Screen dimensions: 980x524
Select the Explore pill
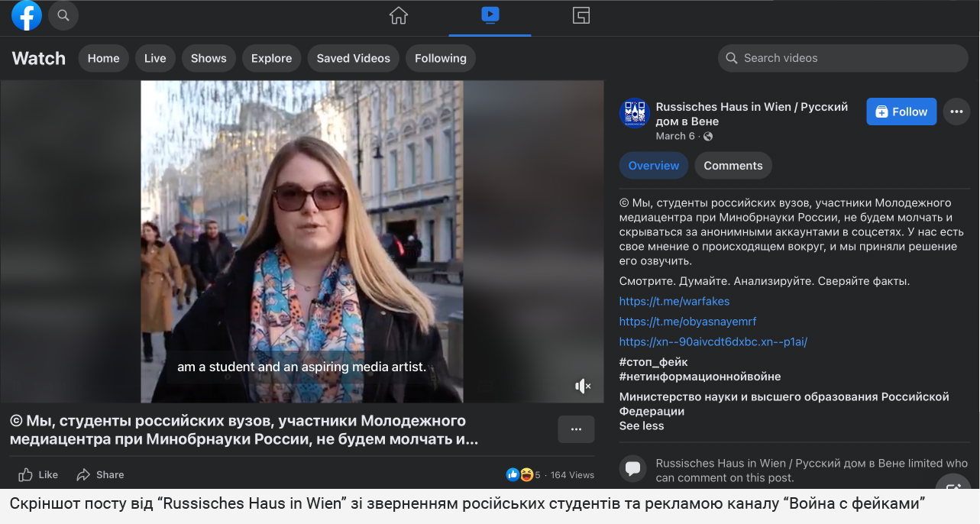[x=271, y=58]
